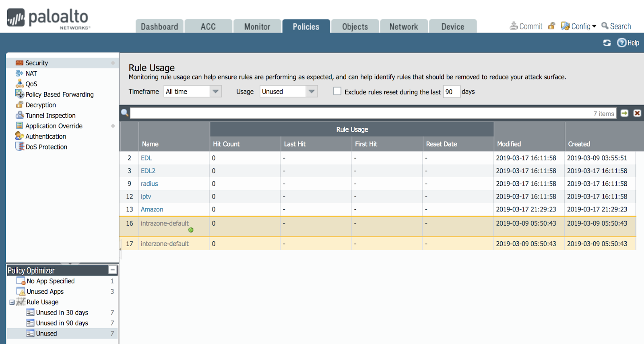Minimize the Policy Optimizer panel
Image resolution: width=644 pixels, height=344 pixels.
113,270
